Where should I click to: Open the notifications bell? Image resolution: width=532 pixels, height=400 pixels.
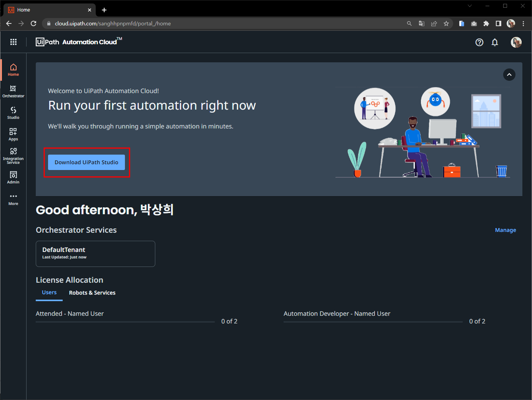[495, 42]
